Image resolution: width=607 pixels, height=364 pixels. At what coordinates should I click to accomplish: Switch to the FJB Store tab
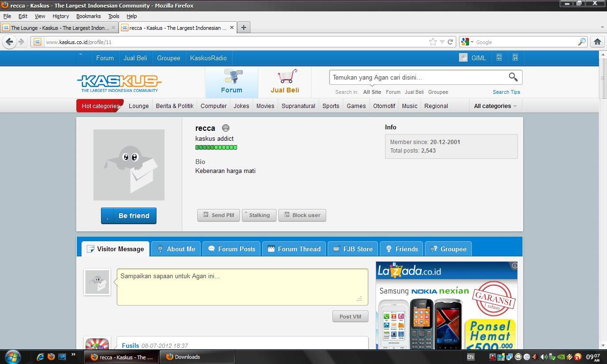click(x=352, y=249)
